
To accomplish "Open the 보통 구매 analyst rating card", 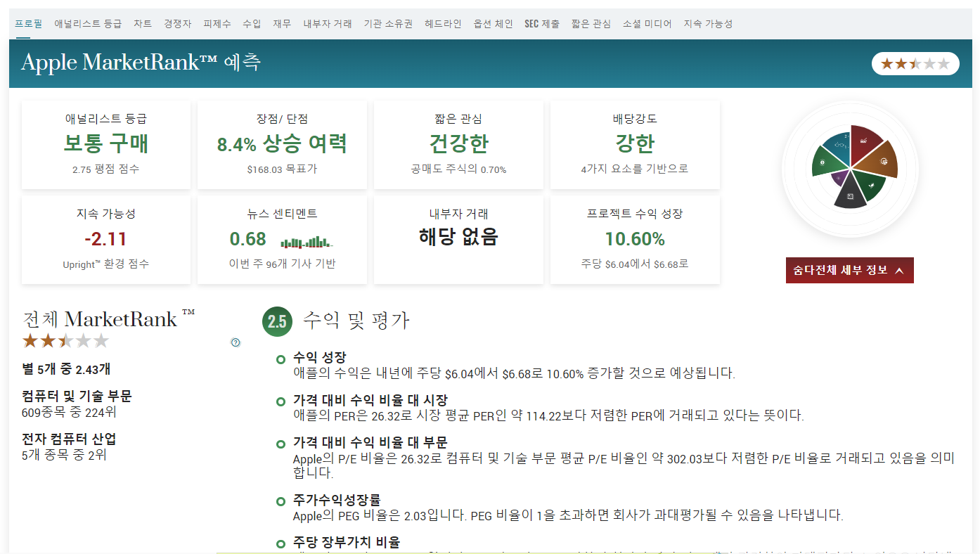I will (105, 144).
